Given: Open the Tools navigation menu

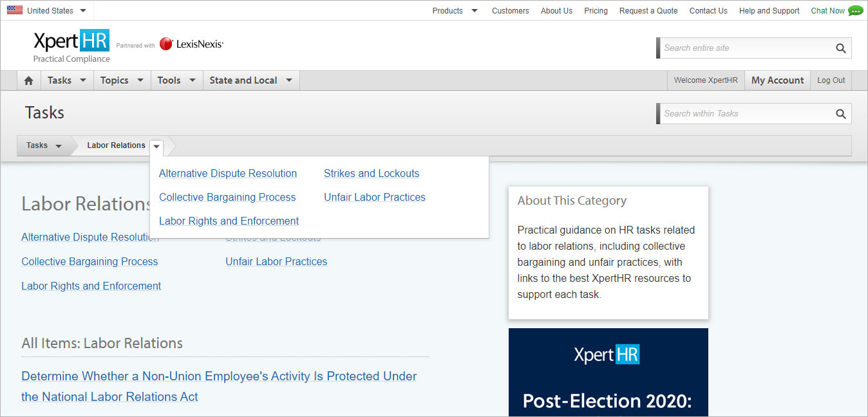Looking at the screenshot, I should [x=176, y=80].
